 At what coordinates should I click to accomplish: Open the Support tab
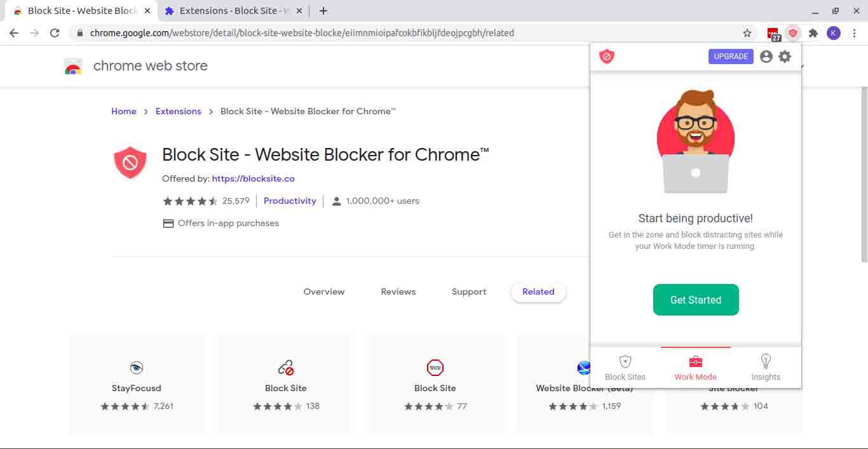pos(469,292)
